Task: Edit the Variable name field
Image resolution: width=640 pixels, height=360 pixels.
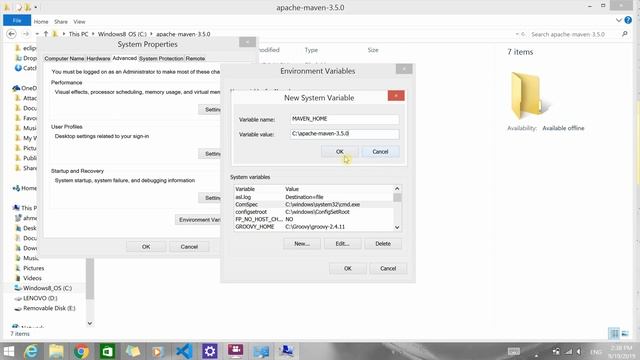Action: tap(344, 119)
